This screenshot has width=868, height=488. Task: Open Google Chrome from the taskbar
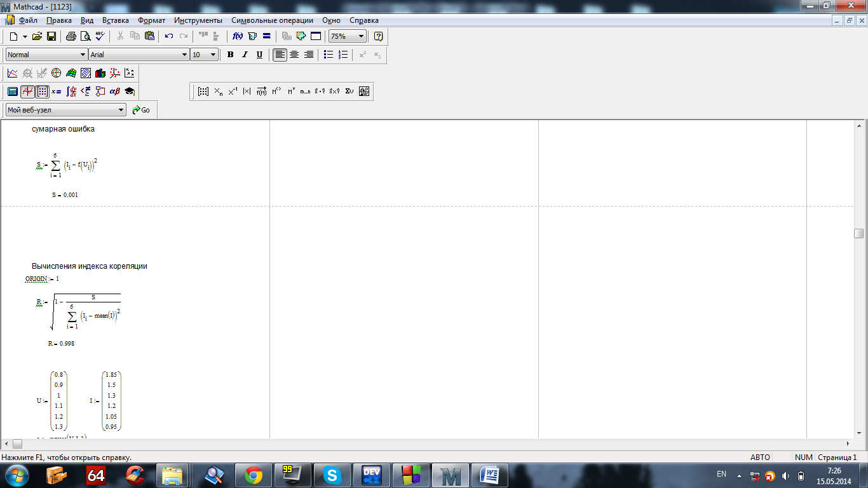254,475
